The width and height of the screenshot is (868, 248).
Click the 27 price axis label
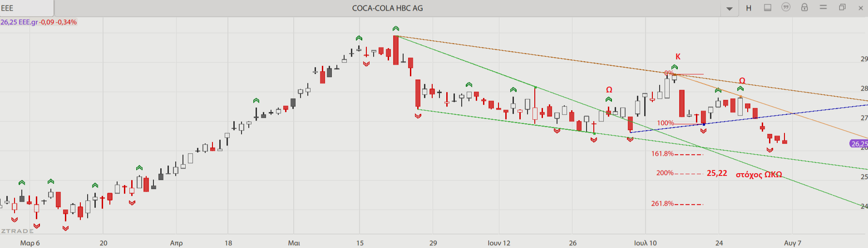click(864, 118)
